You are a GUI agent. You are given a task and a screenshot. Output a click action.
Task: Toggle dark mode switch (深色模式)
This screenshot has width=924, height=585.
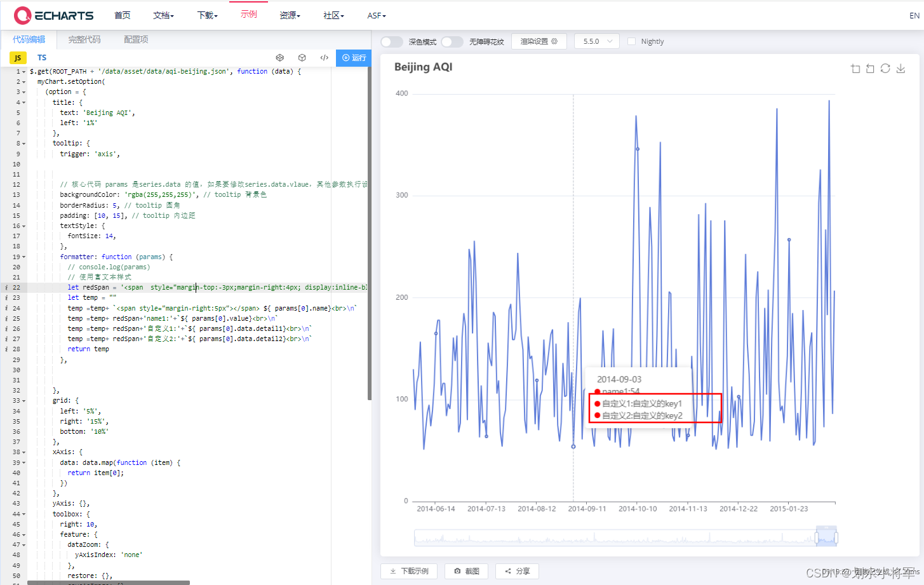coord(392,42)
